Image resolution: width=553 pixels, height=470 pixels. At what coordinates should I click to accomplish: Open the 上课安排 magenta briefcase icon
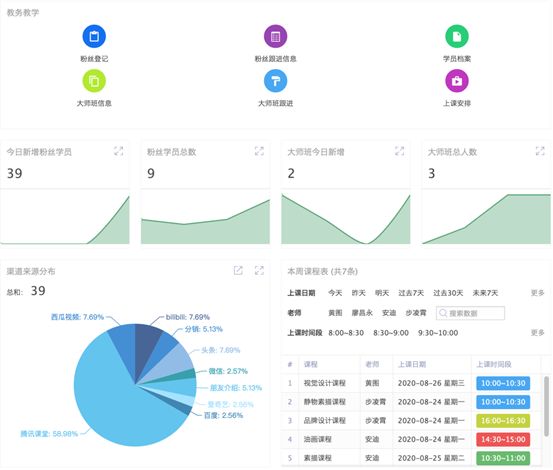(457, 81)
